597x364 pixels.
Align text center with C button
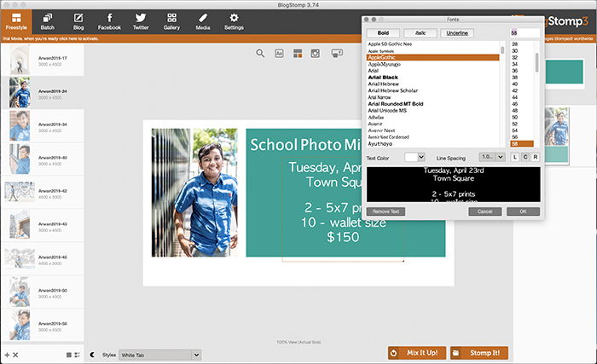[525, 157]
